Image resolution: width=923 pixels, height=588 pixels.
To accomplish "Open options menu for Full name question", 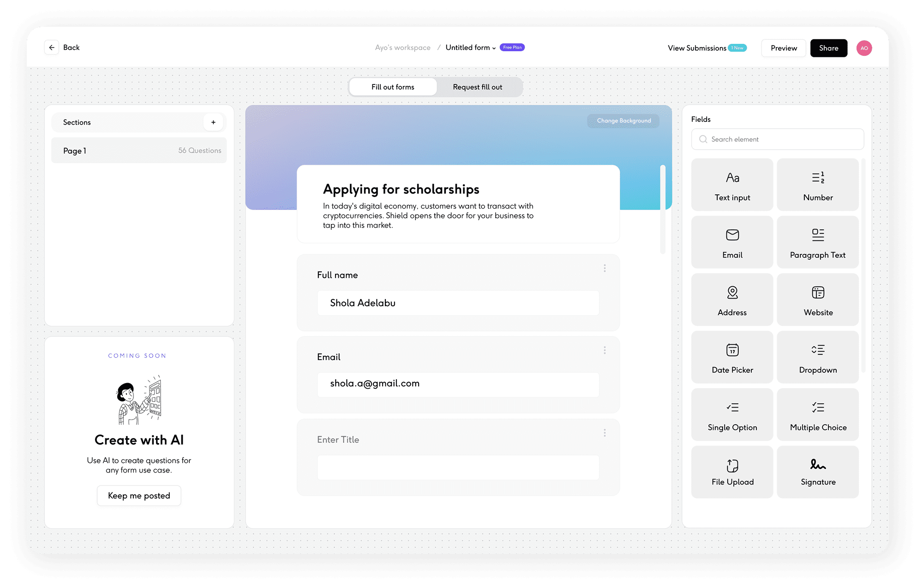I will click(x=605, y=268).
